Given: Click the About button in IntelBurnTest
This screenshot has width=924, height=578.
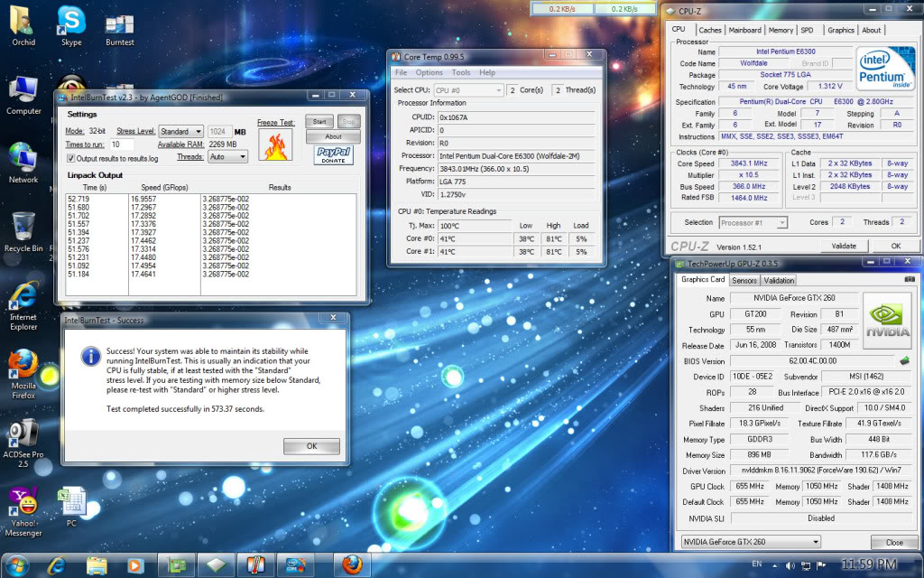Looking at the screenshot, I should click(333, 137).
